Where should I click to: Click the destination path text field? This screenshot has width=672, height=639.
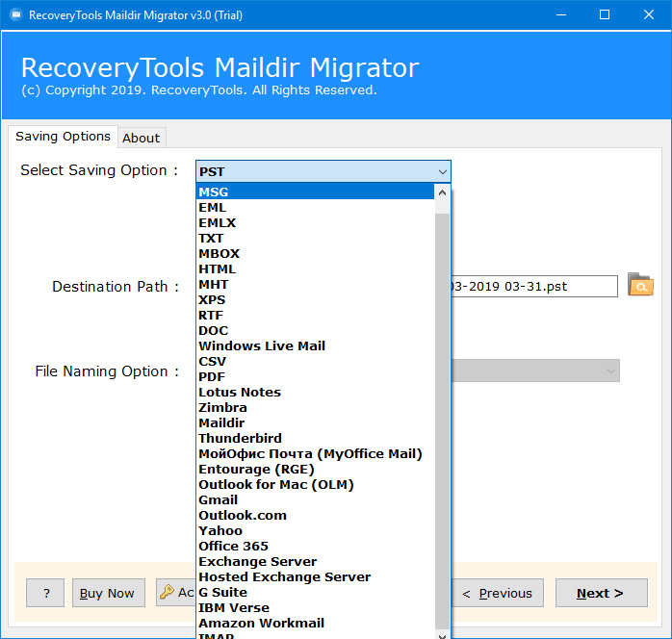[534, 286]
